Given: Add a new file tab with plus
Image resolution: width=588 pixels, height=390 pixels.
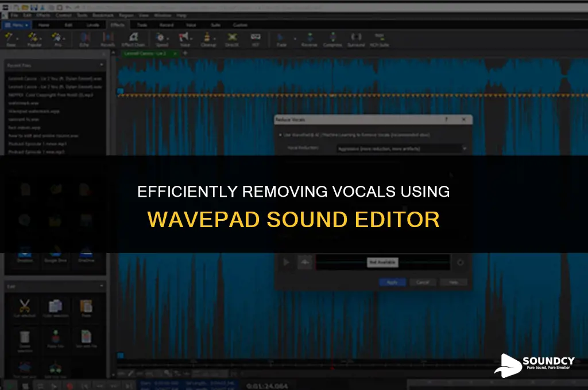Looking at the screenshot, I should pos(185,53).
